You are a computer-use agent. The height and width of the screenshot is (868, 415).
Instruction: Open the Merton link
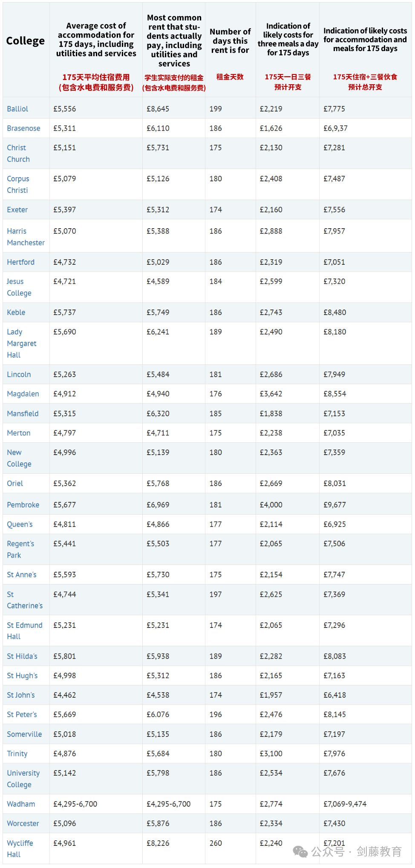pyautogui.click(x=19, y=433)
